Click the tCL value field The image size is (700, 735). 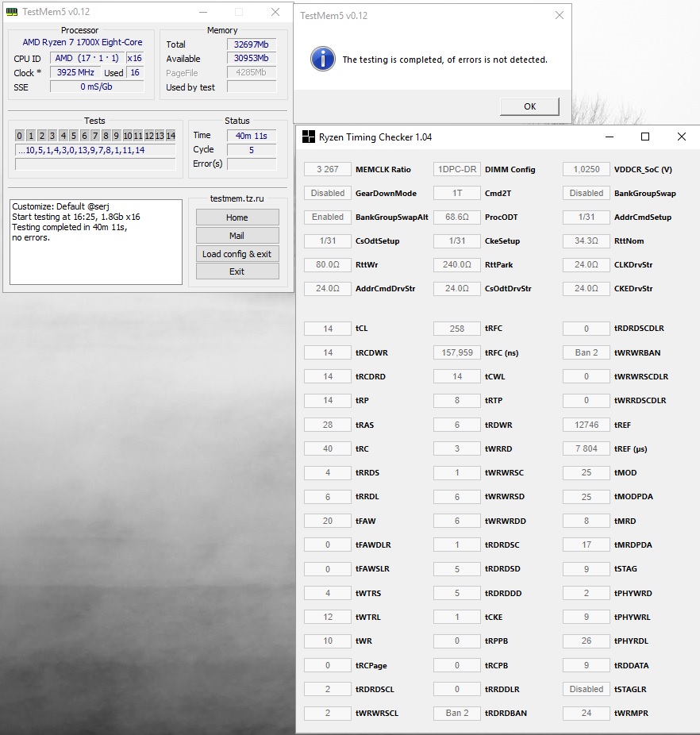coord(327,329)
